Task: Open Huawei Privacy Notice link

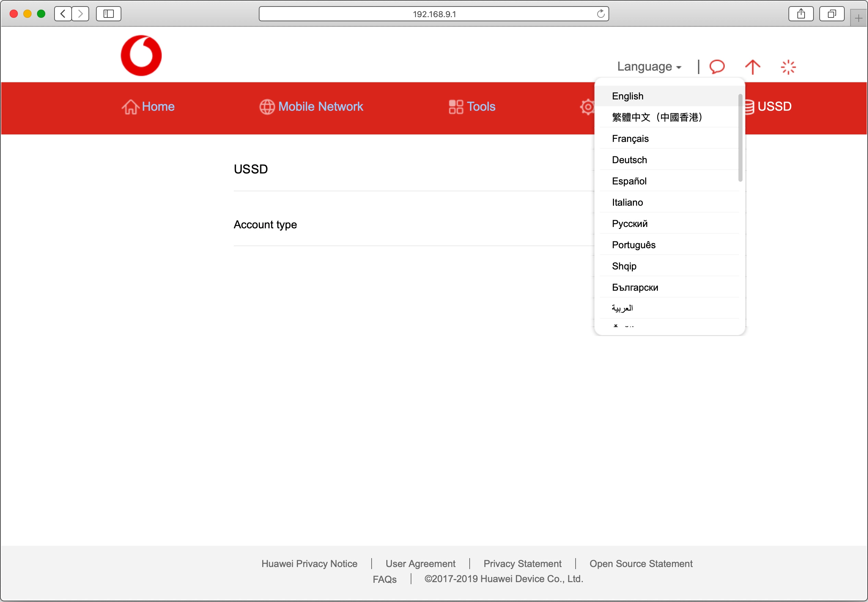Action: (x=309, y=563)
